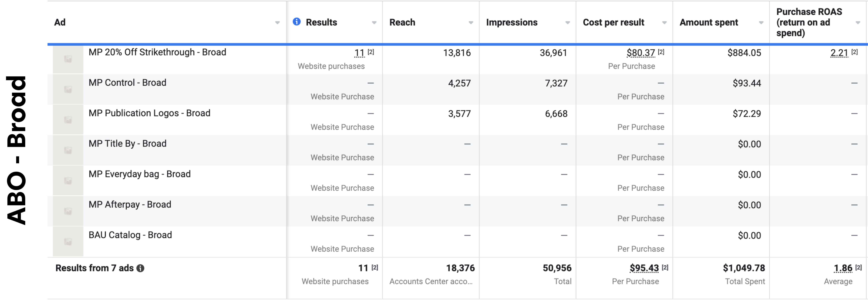Click the underlined 1.86 average ROAS
The height and width of the screenshot is (300, 868).
click(843, 268)
